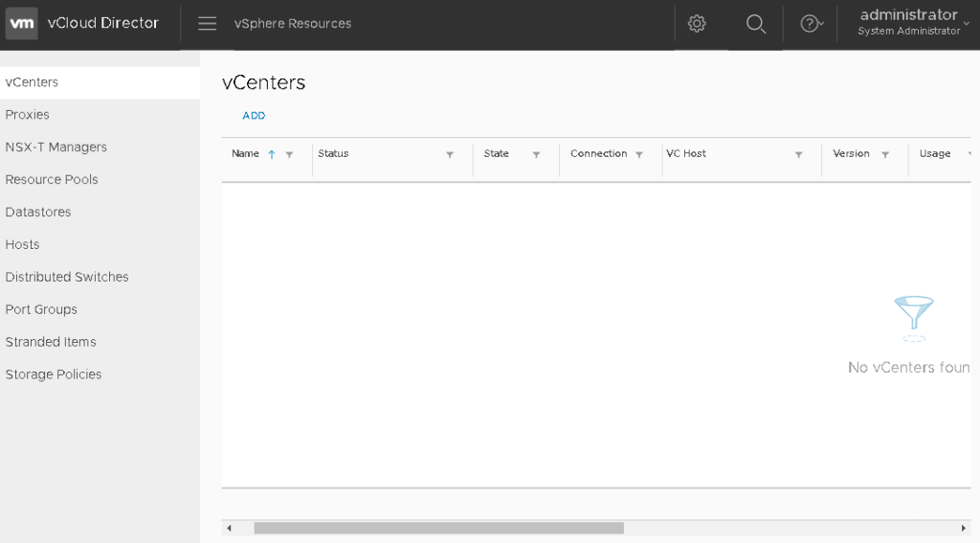Sort by Name using arrow icon
The height and width of the screenshot is (543, 980).
(x=272, y=154)
